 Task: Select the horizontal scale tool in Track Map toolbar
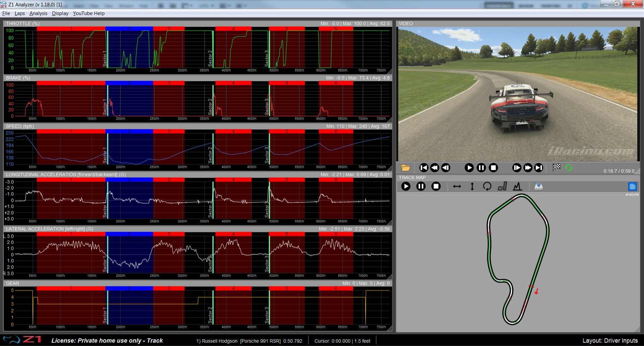[x=457, y=186]
